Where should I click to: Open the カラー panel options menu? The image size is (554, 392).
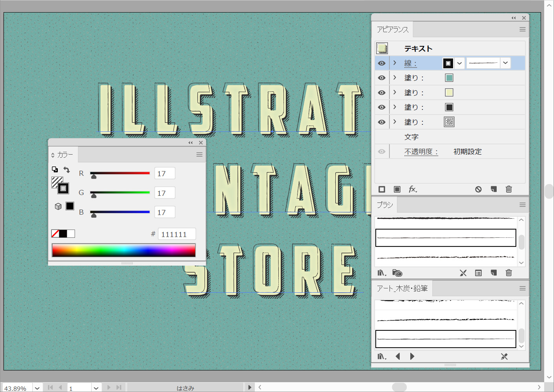pyautogui.click(x=199, y=155)
